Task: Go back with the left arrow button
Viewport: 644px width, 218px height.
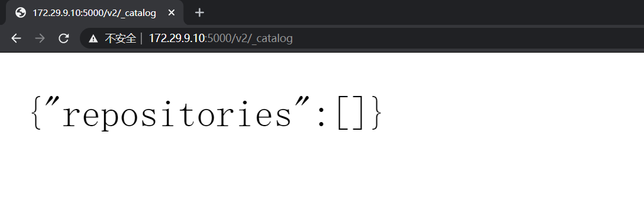Action: click(x=16, y=39)
